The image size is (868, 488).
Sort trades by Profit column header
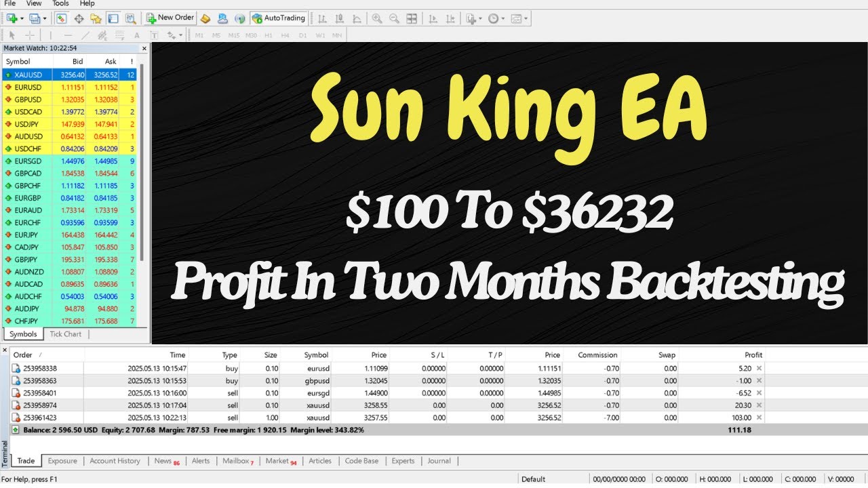(753, 354)
